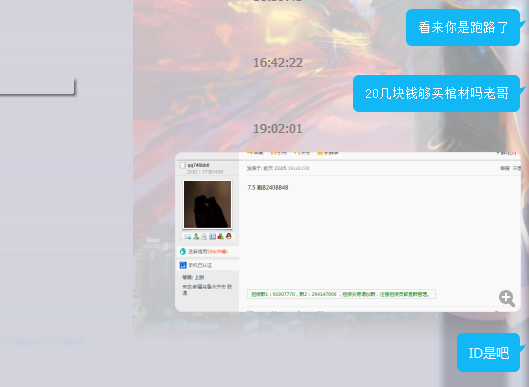Click the magnifier zoom icon on the image message

[507, 298]
